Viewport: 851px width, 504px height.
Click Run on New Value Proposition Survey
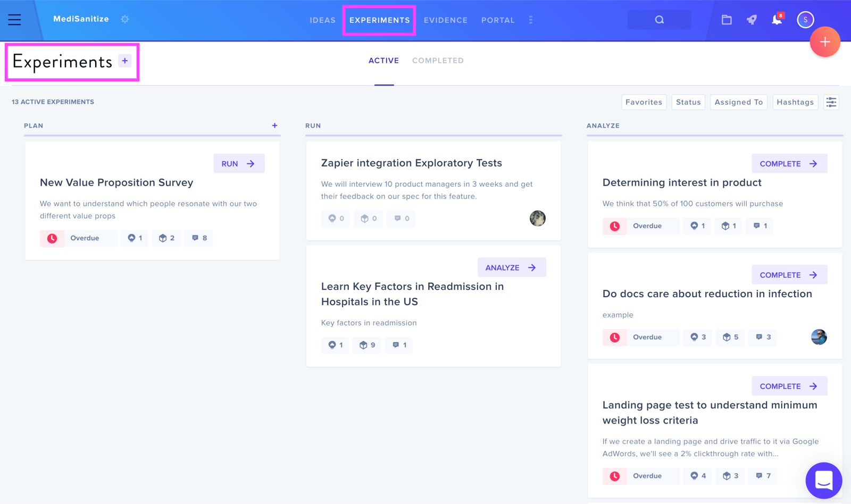click(239, 164)
